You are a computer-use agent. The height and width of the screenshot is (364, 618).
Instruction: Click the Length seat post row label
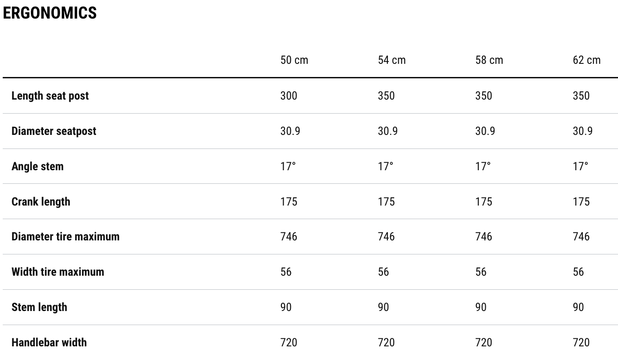[50, 96]
